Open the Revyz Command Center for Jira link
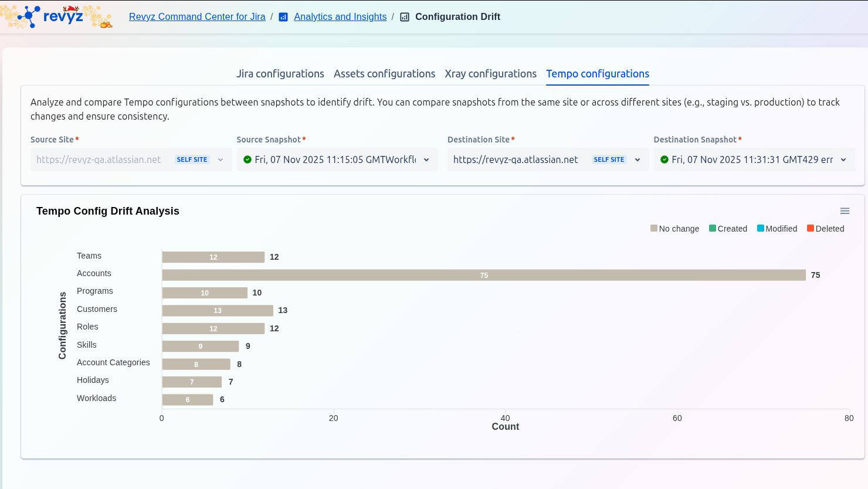Viewport: 868px width, 489px height. [x=197, y=17]
